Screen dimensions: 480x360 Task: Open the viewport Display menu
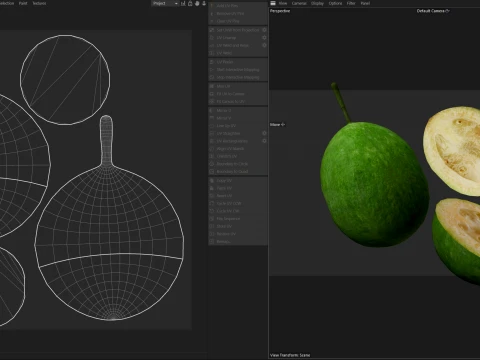coord(317,3)
